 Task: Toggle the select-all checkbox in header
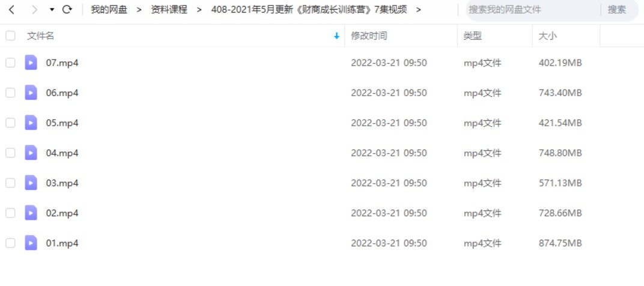click(10, 36)
